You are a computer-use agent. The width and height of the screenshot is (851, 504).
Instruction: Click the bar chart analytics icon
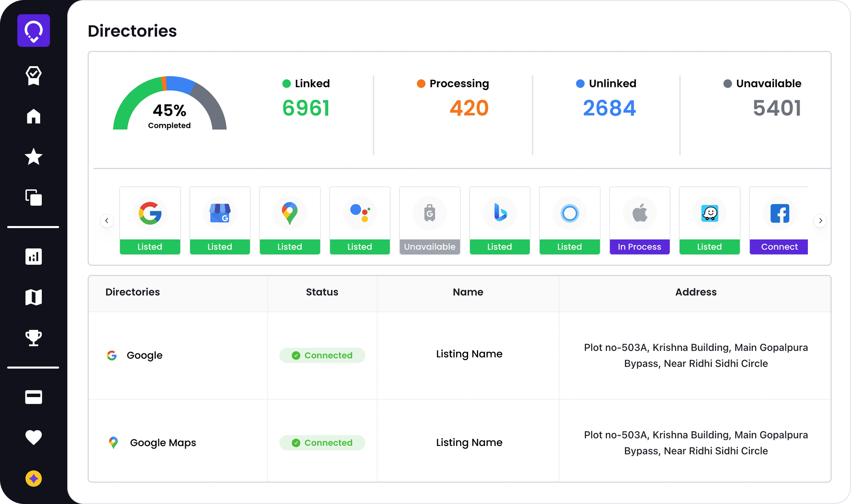tap(33, 257)
